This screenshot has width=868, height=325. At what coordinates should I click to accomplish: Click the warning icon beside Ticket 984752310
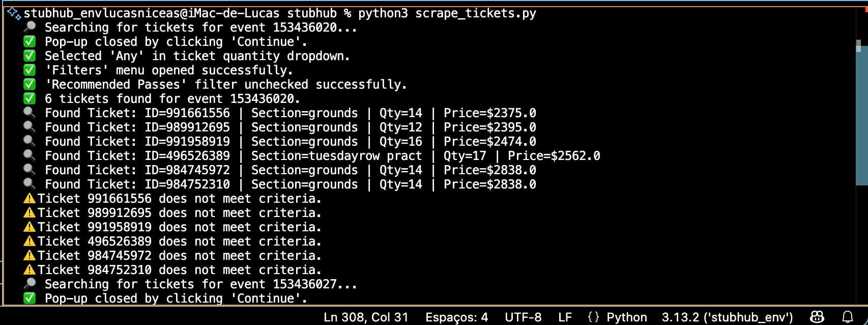tap(30, 269)
